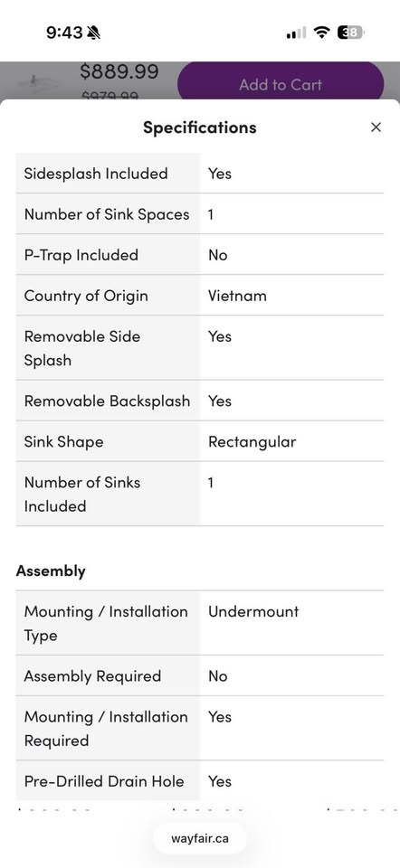Screen dimensions: 400x868
Task: Close the Specifications panel with the X
Action: [x=376, y=127]
